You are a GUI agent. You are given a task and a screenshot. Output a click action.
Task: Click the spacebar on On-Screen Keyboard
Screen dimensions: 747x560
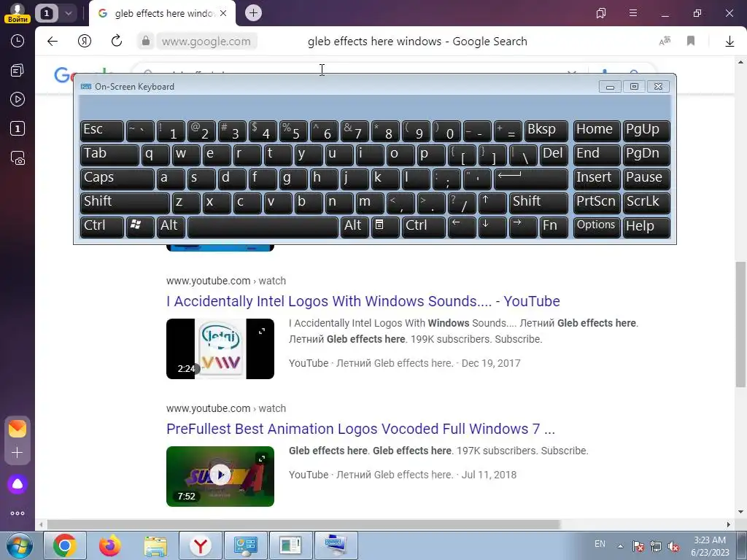[x=263, y=226]
